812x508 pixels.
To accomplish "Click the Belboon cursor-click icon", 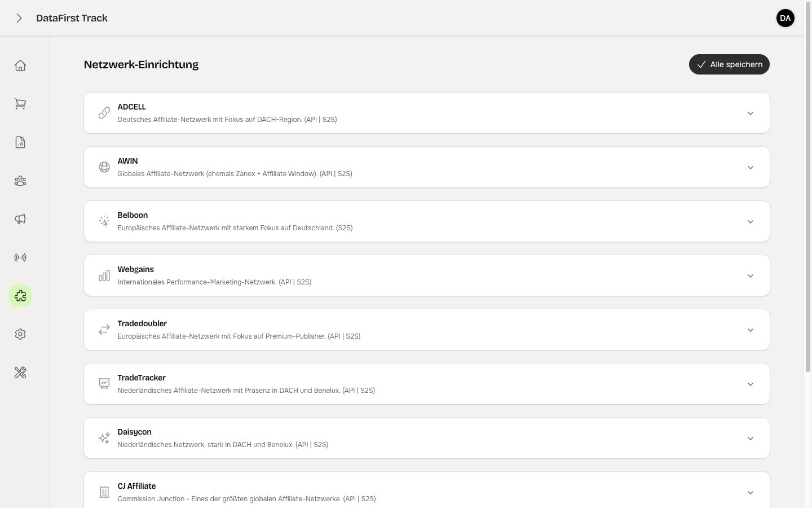I will point(104,221).
